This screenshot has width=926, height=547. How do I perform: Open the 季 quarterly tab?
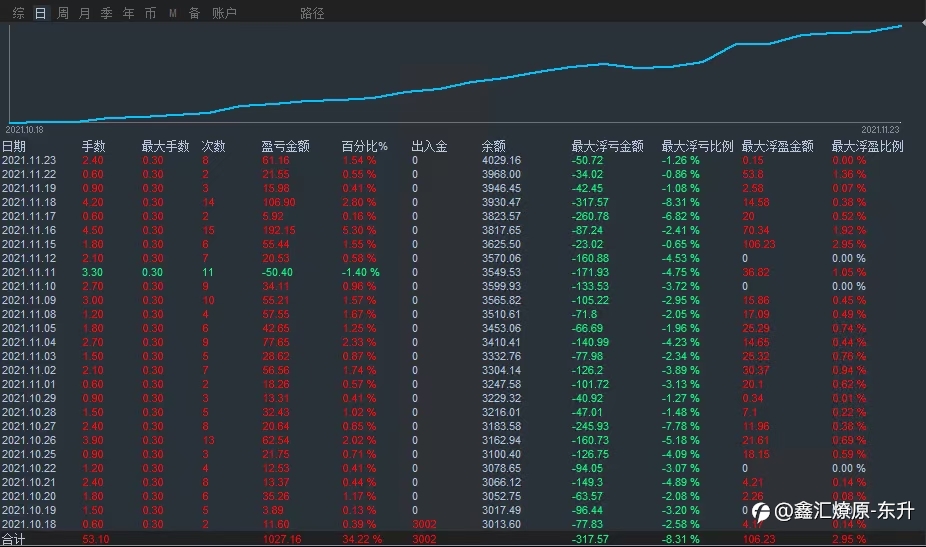click(x=106, y=13)
